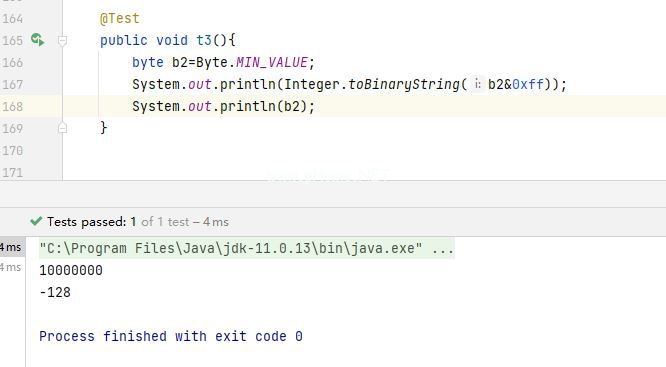Click the toBinaryString method call
The height and width of the screenshot is (367, 666).
404,85
